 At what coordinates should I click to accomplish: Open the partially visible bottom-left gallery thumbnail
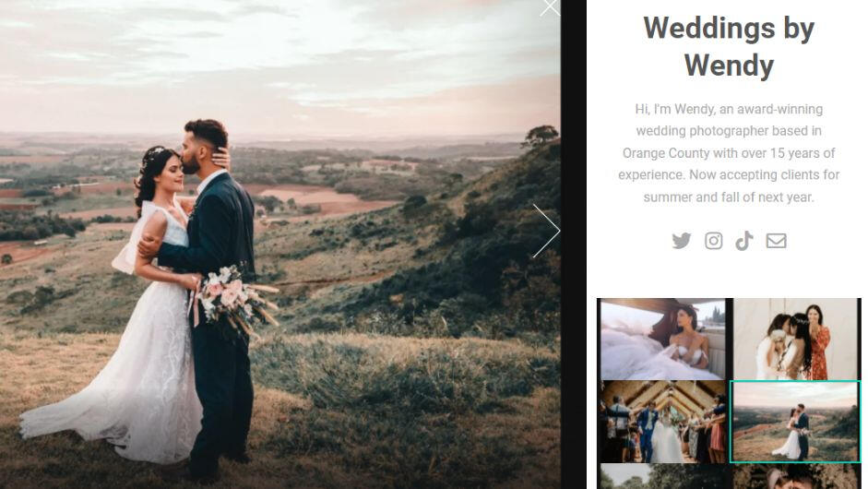[663, 477]
